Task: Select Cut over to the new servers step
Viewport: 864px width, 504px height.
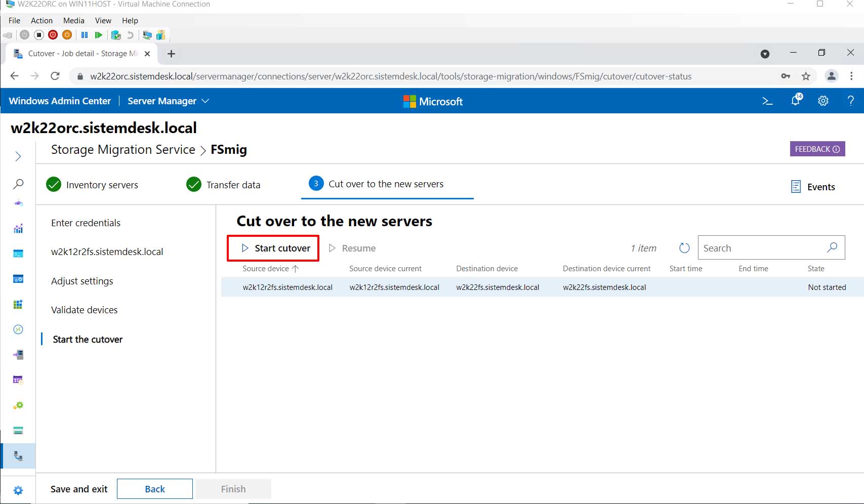Action: click(377, 184)
